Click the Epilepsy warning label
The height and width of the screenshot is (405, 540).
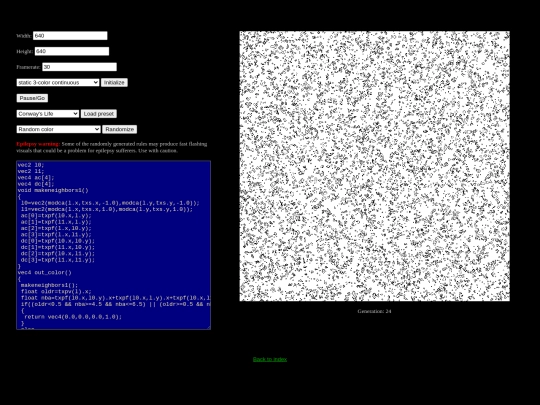38,144
